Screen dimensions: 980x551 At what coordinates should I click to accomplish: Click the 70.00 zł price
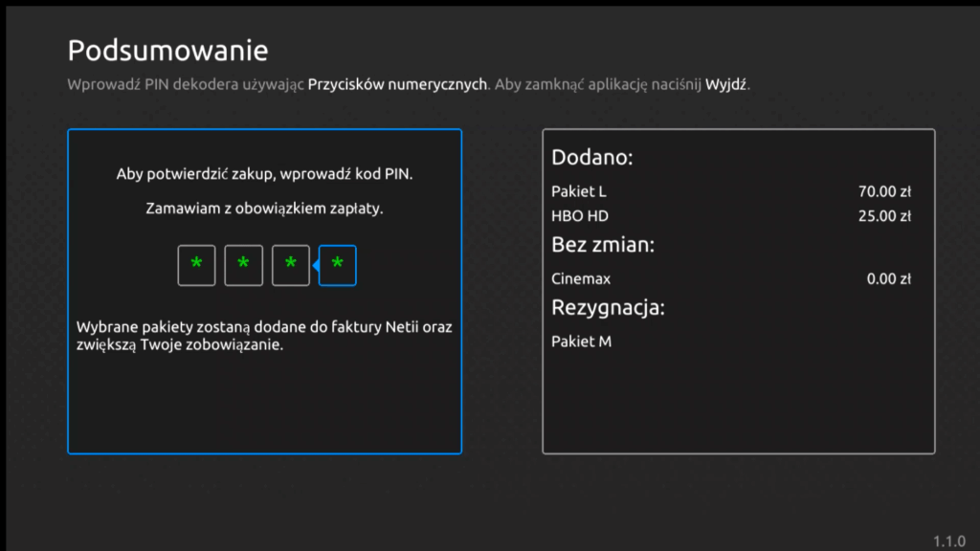coord(883,191)
